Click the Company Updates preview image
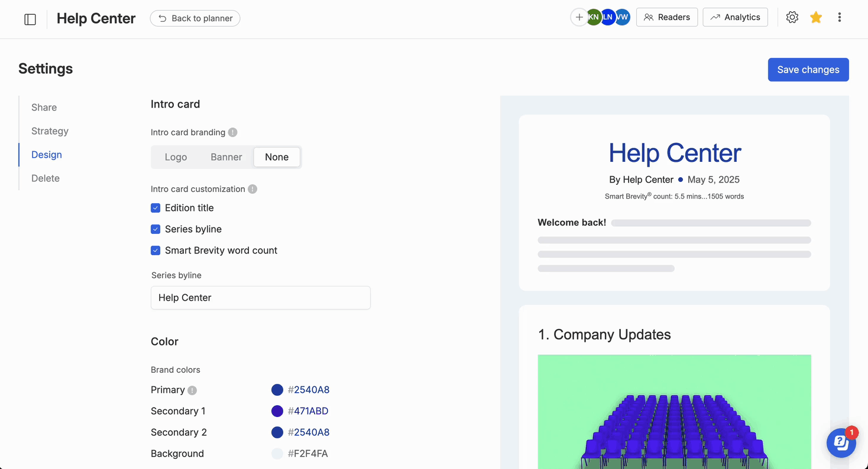This screenshot has height=469, width=868. pyautogui.click(x=675, y=412)
